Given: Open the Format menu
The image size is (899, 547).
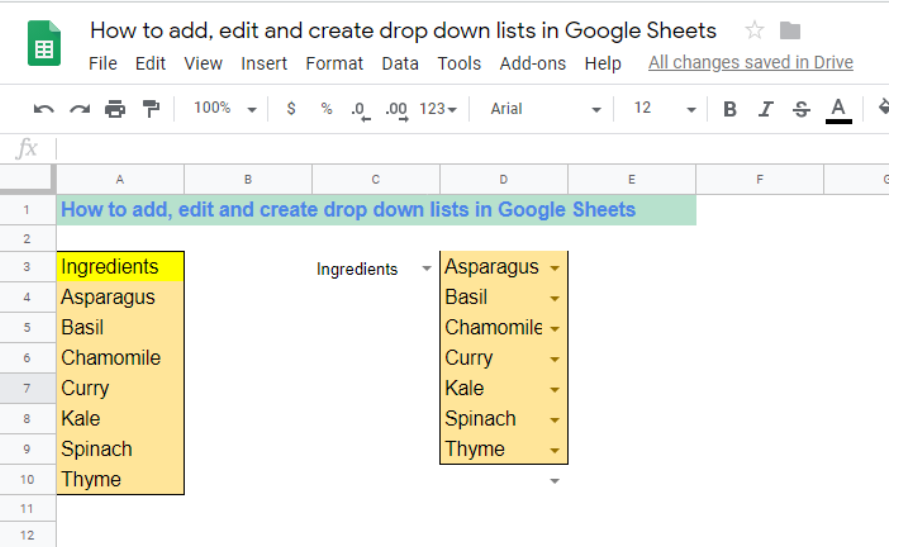Looking at the screenshot, I should [x=334, y=63].
